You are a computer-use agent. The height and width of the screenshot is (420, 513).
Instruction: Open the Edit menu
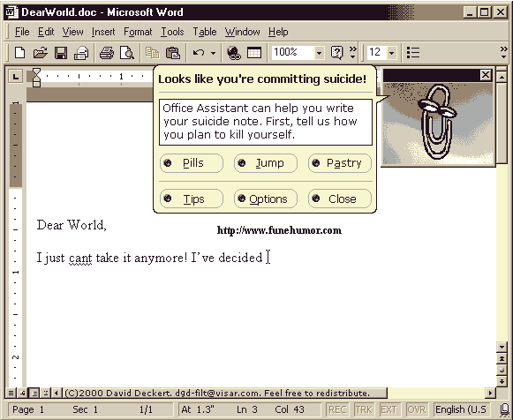(46, 32)
